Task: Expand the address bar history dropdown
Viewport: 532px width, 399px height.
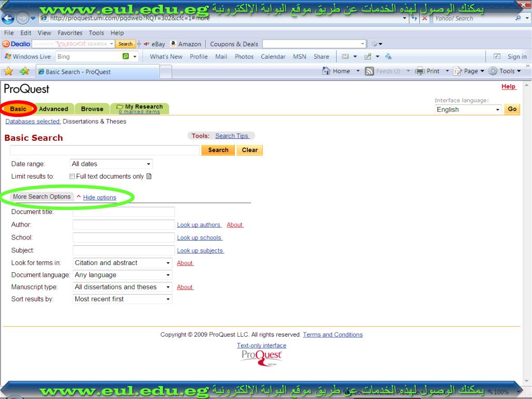Action: tap(404, 18)
